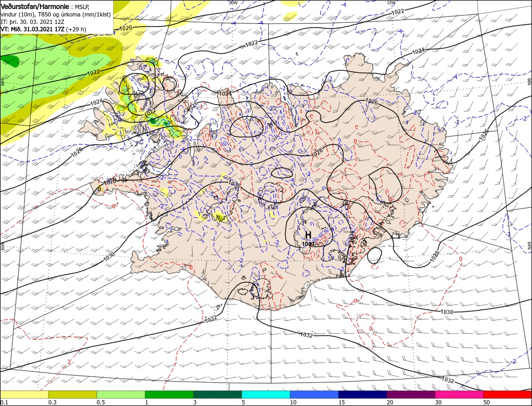Select the navy 15–20 legend color

[x=362, y=394]
